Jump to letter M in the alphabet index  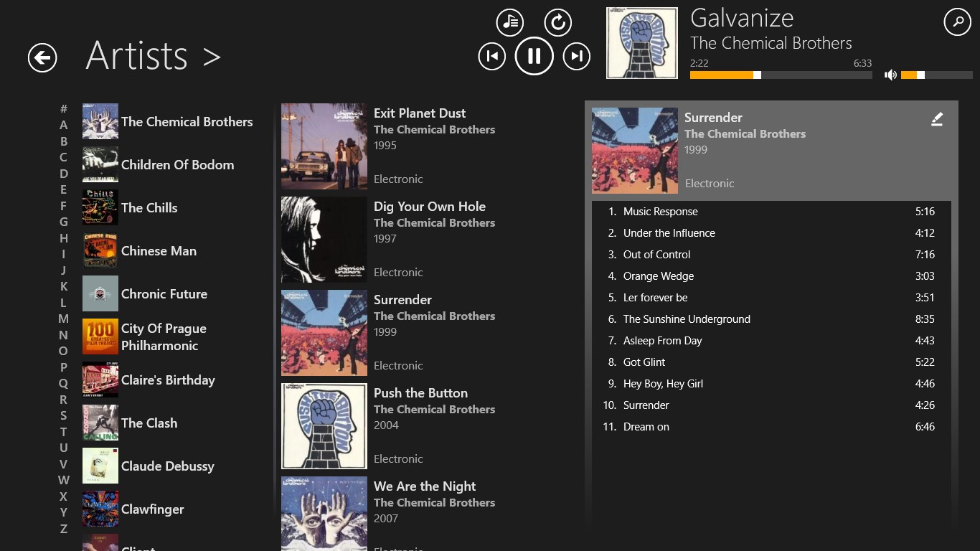63,319
